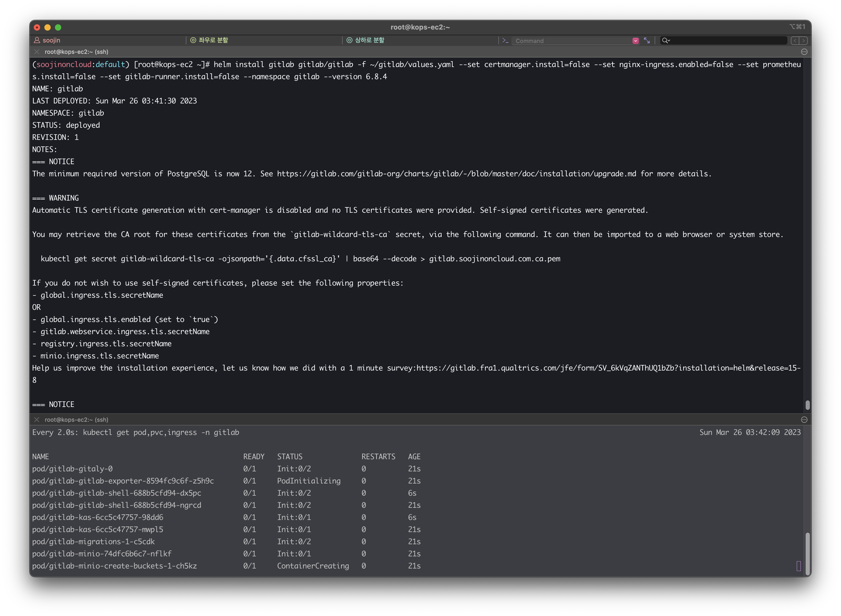Go to previous search result arrow
Image resolution: width=841 pixels, height=616 pixels.
click(795, 40)
